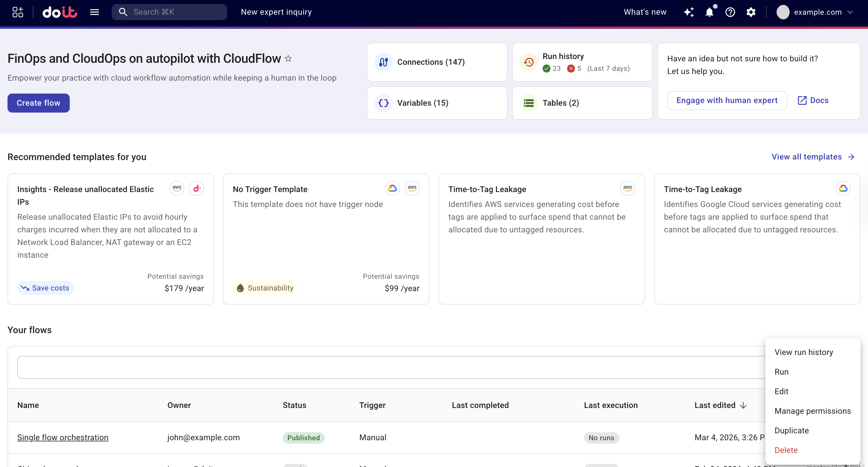Screen dimensions: 868x467
Task: Select View run history from the context menu
Action: click(804, 352)
